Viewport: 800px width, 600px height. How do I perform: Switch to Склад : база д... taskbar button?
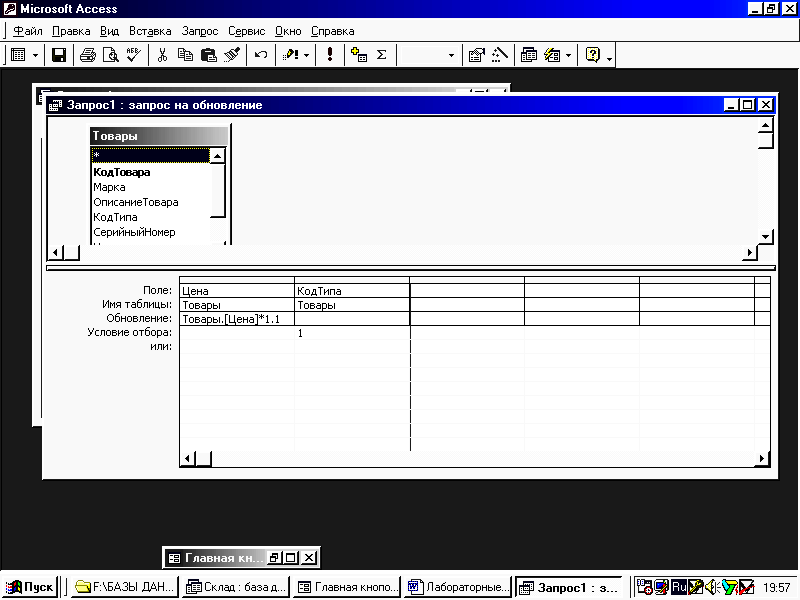coord(236,587)
